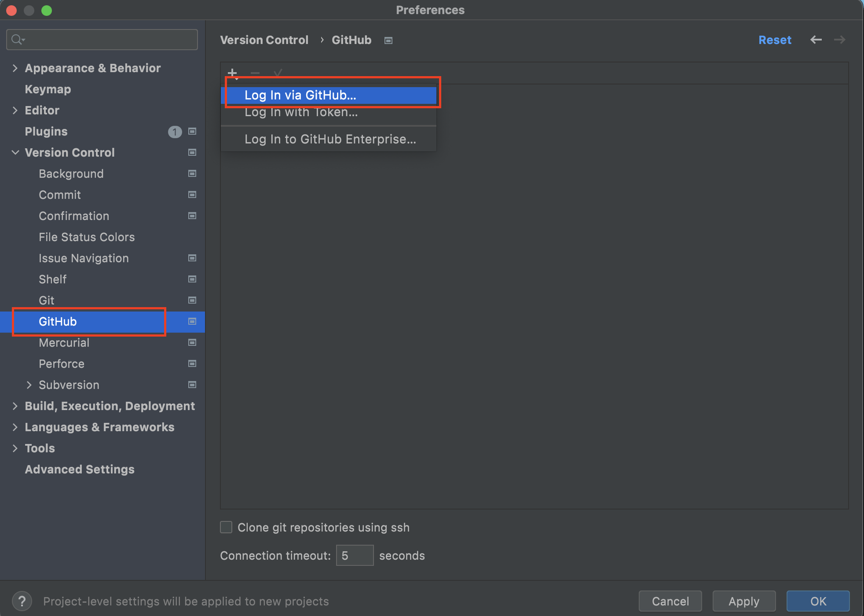
Task: Click project-level icon beside GitHub breadcrumb
Action: (388, 40)
